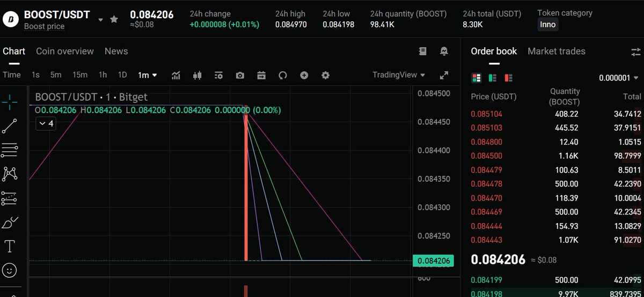Open the TradingView chart type dropdown

[399, 75]
